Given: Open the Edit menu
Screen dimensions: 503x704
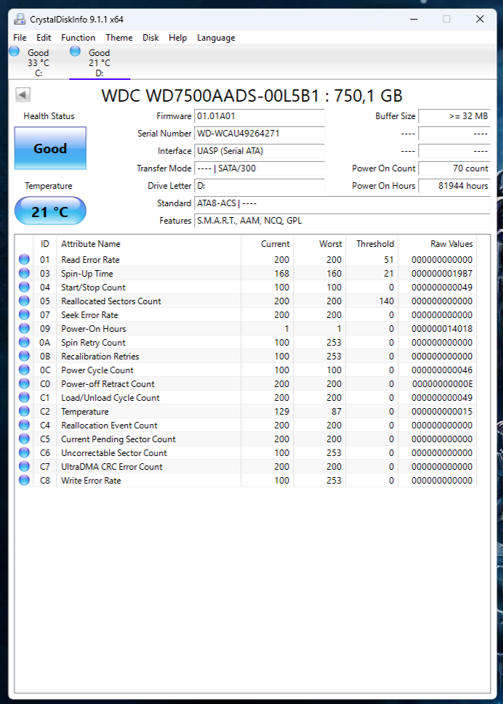Looking at the screenshot, I should [44, 38].
